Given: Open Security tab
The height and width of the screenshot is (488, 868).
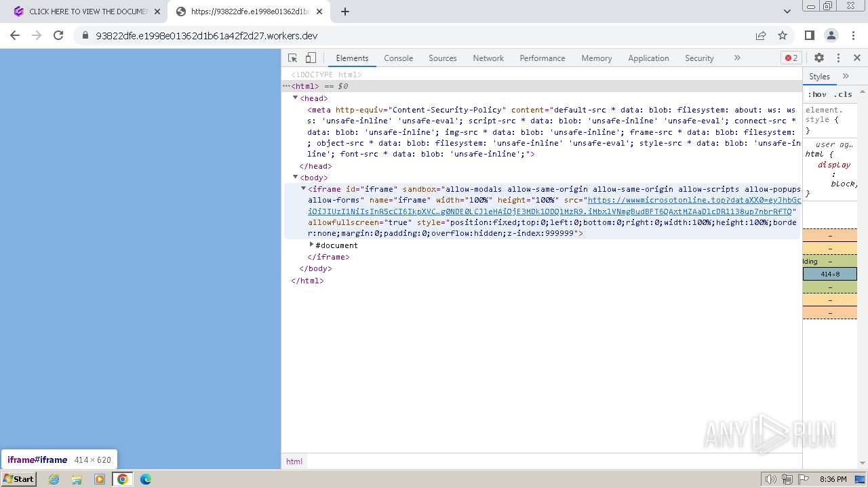Looking at the screenshot, I should (x=699, y=58).
